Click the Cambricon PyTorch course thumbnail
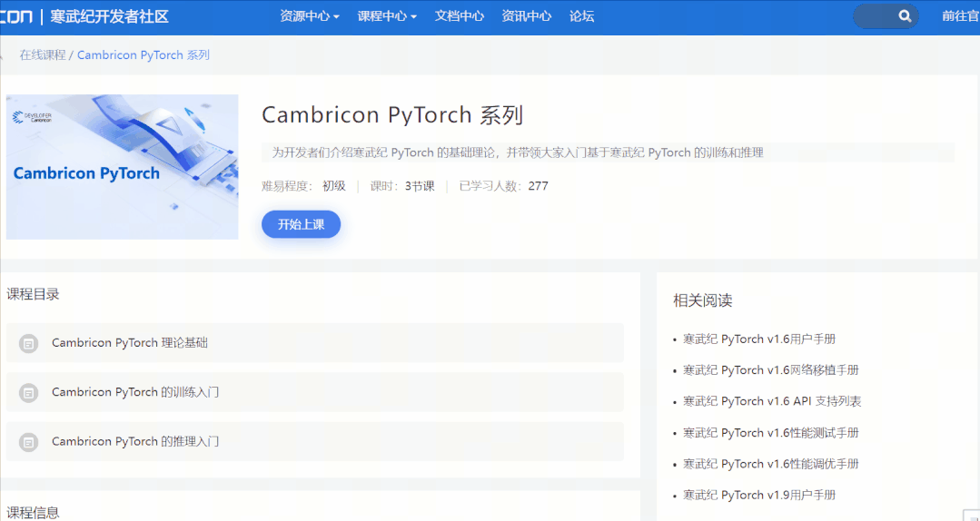 [x=123, y=167]
